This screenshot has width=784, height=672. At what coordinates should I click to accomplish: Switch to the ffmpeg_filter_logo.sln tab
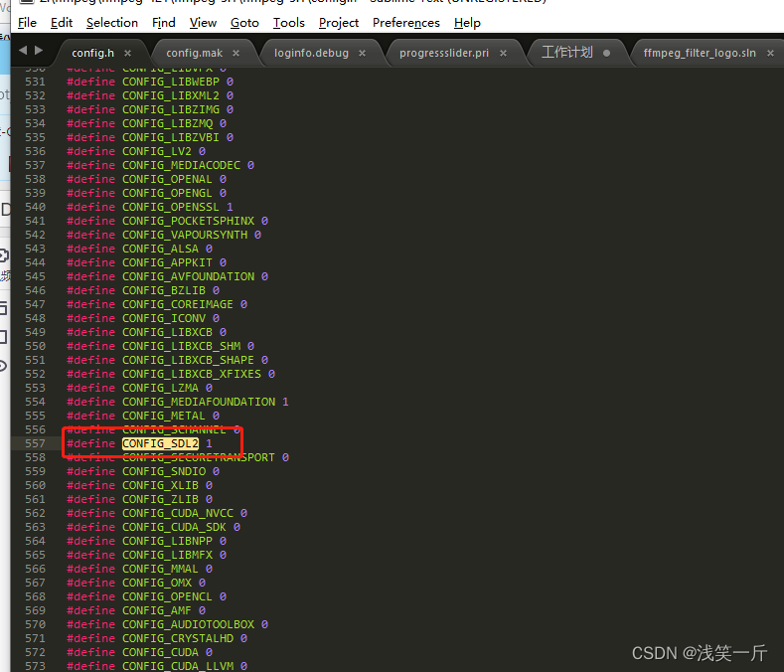coord(700,53)
